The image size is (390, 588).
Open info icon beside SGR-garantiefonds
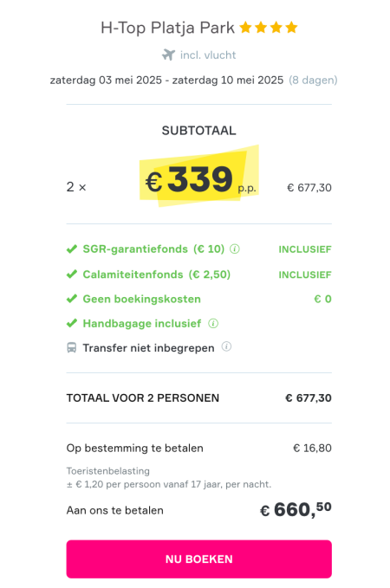pyautogui.click(x=235, y=249)
